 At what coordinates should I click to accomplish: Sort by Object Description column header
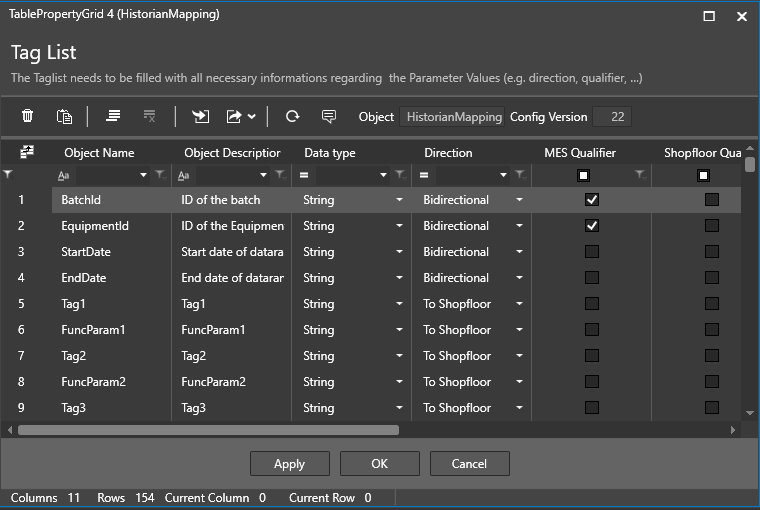pos(232,153)
